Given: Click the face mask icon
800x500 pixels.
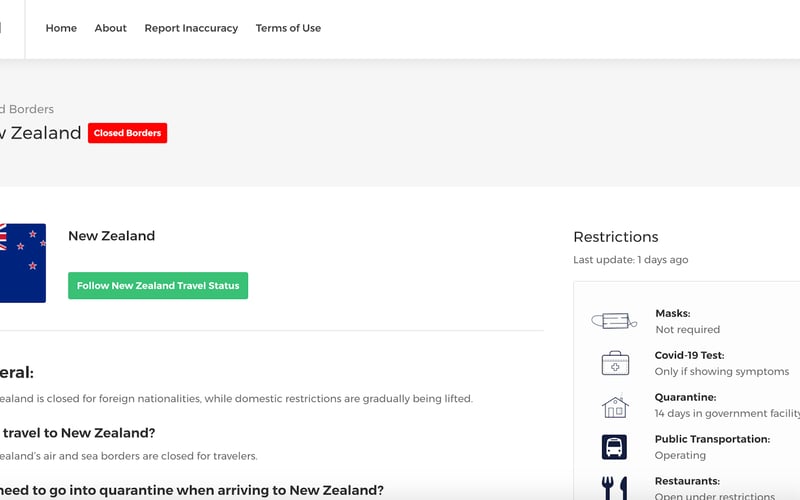Looking at the screenshot, I should pos(614,321).
